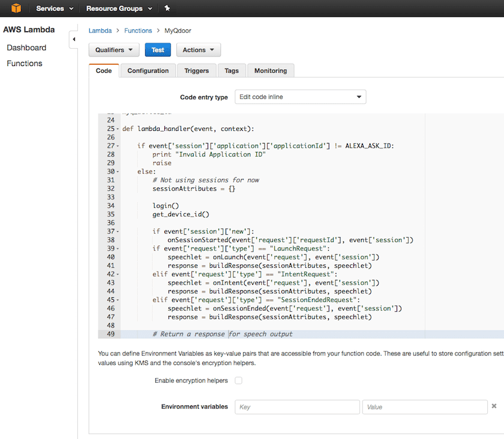
Task: Click the sessionAttributes = {} line
Action: tap(194, 189)
